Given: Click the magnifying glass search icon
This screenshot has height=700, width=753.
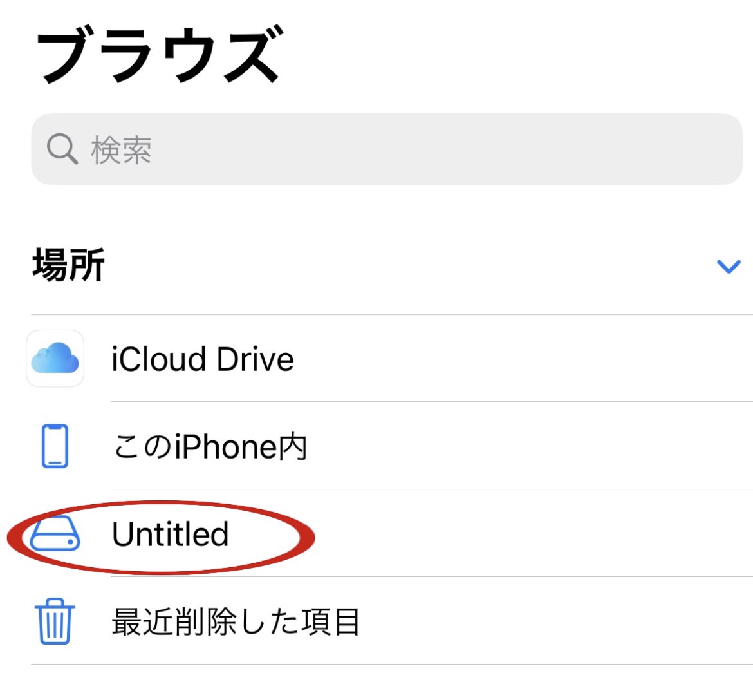Looking at the screenshot, I should pos(62,149).
